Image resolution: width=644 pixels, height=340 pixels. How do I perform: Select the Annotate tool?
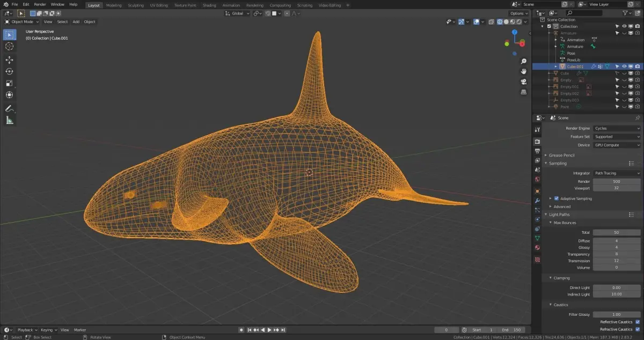pyautogui.click(x=9, y=108)
